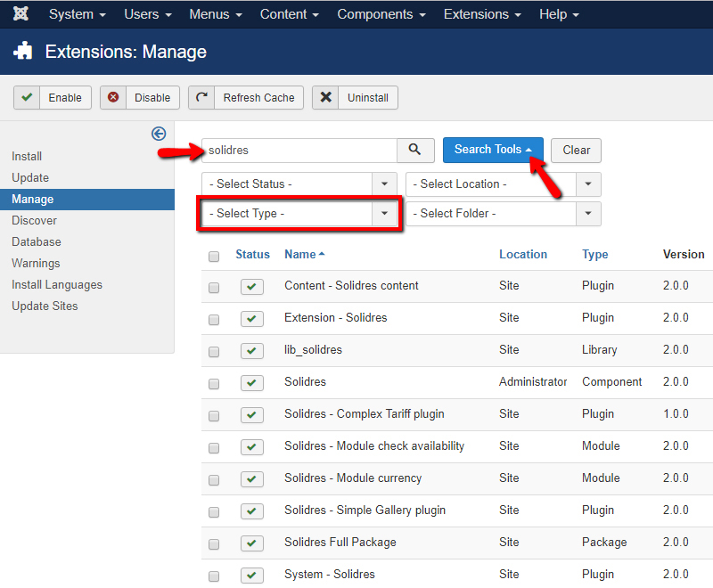Click the magnifier search icon button
Screen dimensions: 713x588
click(415, 150)
